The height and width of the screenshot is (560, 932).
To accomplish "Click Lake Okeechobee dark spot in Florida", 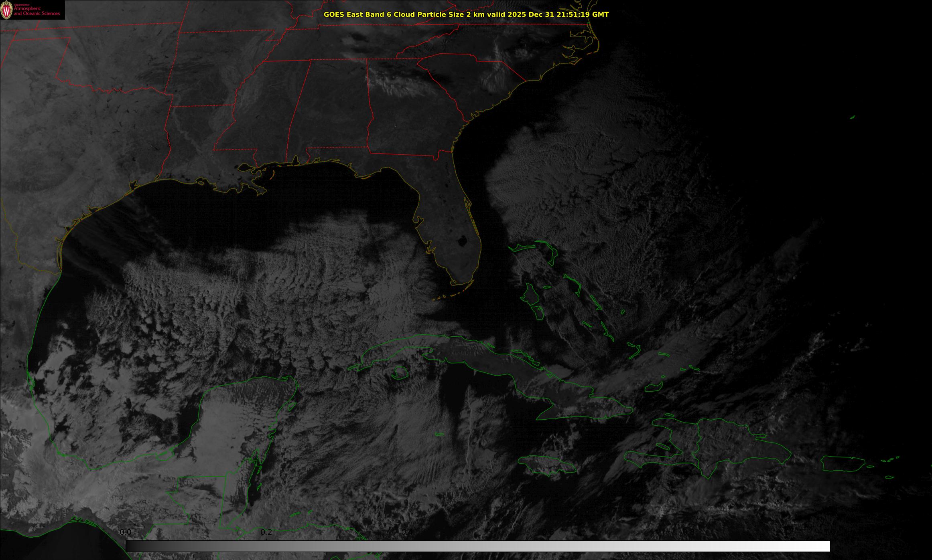I will tap(462, 241).
